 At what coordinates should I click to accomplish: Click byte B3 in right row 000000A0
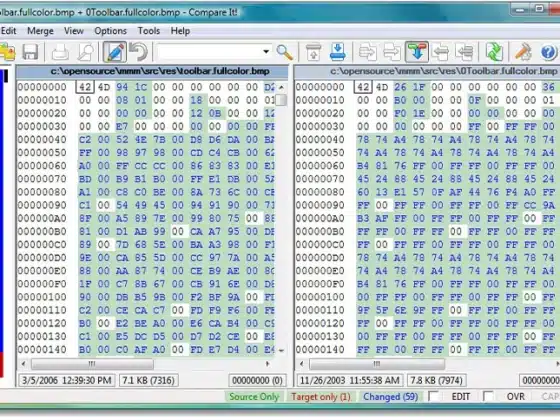coord(363,218)
